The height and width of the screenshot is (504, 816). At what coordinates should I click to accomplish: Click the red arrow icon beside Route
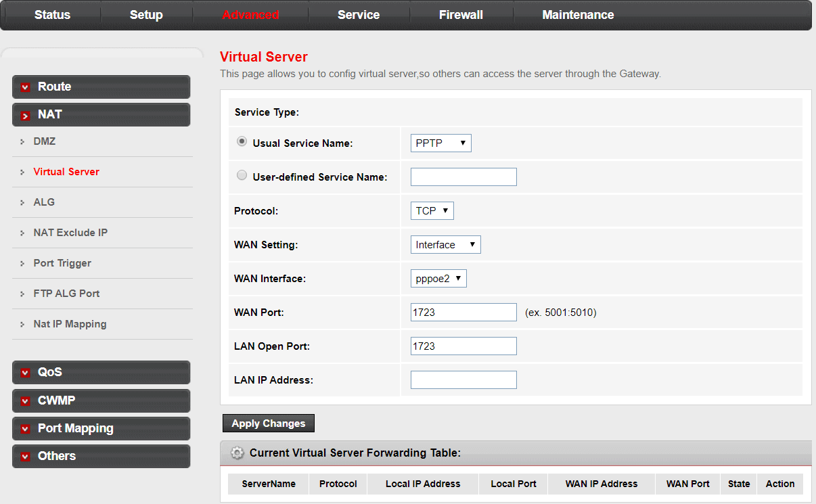26,87
